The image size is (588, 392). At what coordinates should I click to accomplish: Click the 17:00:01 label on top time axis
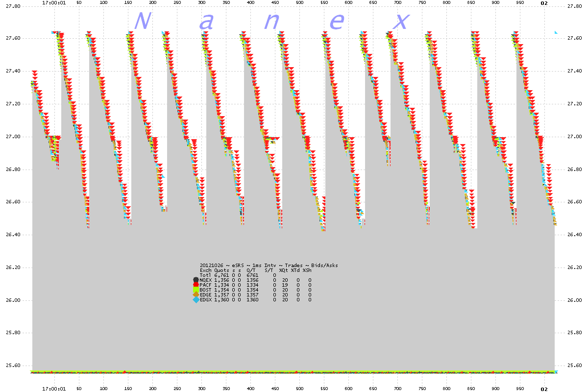(54, 3)
